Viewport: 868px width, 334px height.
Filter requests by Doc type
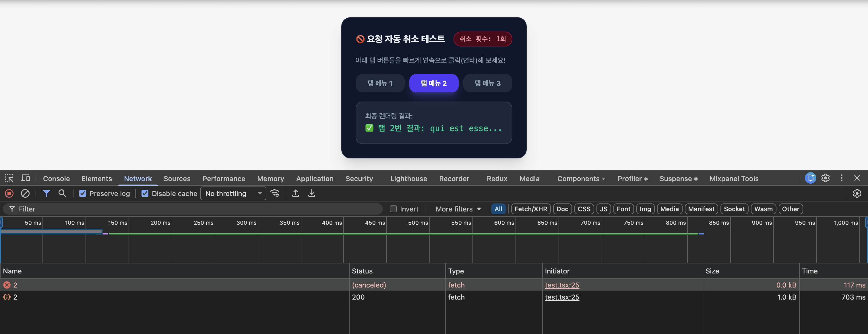[x=562, y=209]
